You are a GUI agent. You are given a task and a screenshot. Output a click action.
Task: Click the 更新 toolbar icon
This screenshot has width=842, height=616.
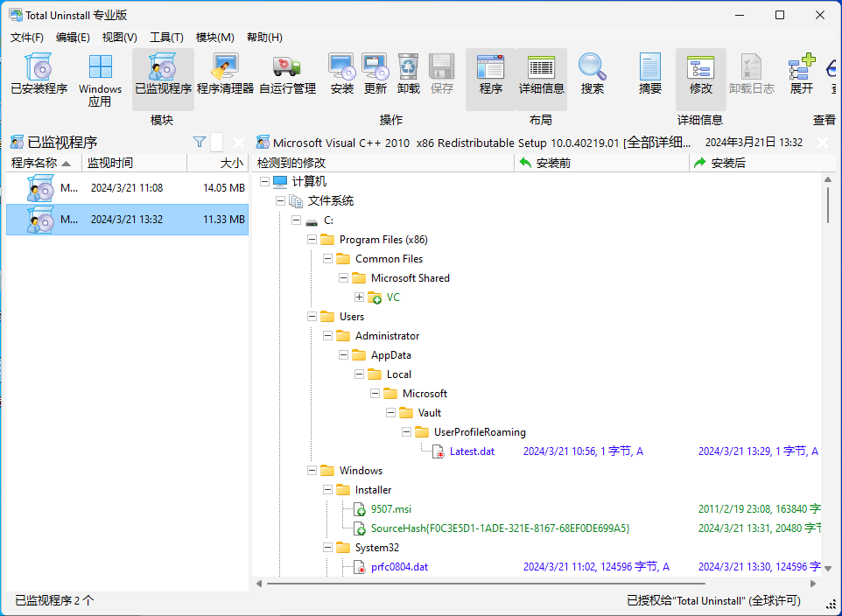pos(375,74)
